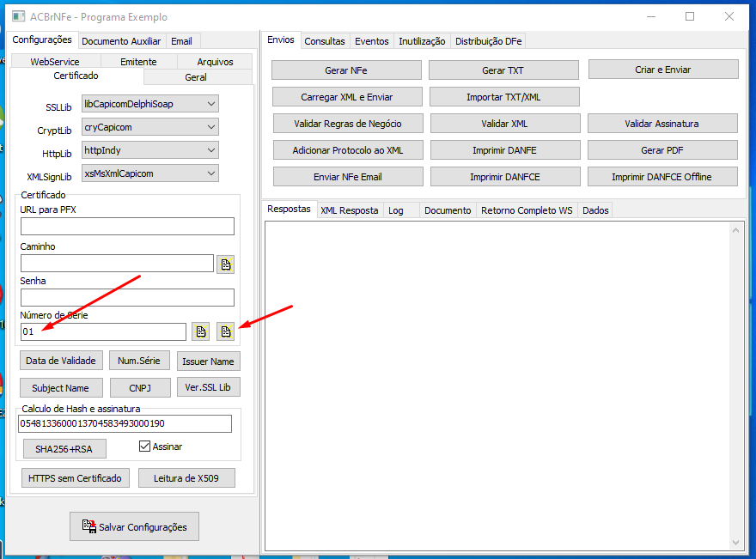The width and height of the screenshot is (756, 559).
Task: Click the Caminho input field
Action: click(117, 263)
